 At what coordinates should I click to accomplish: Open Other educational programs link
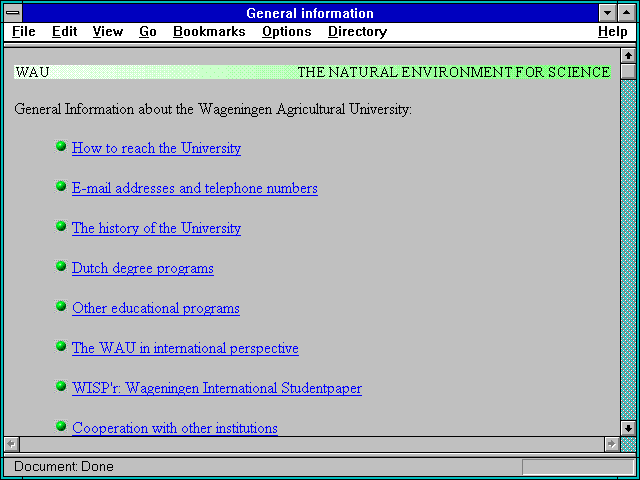coord(156,308)
